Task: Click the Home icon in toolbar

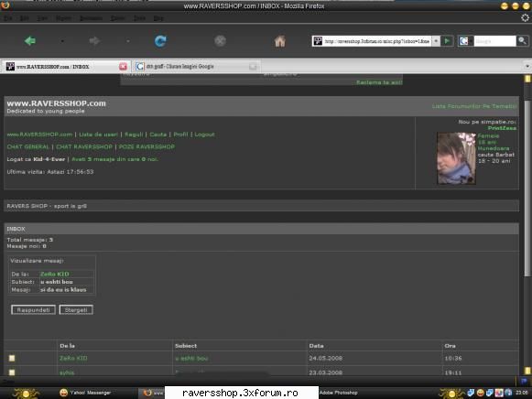Action: (280, 41)
